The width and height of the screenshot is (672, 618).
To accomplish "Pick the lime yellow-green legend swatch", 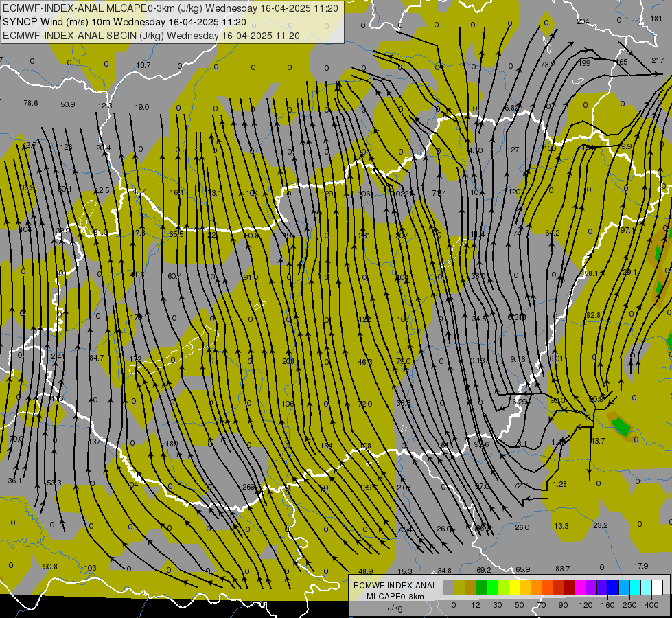I will (504, 588).
